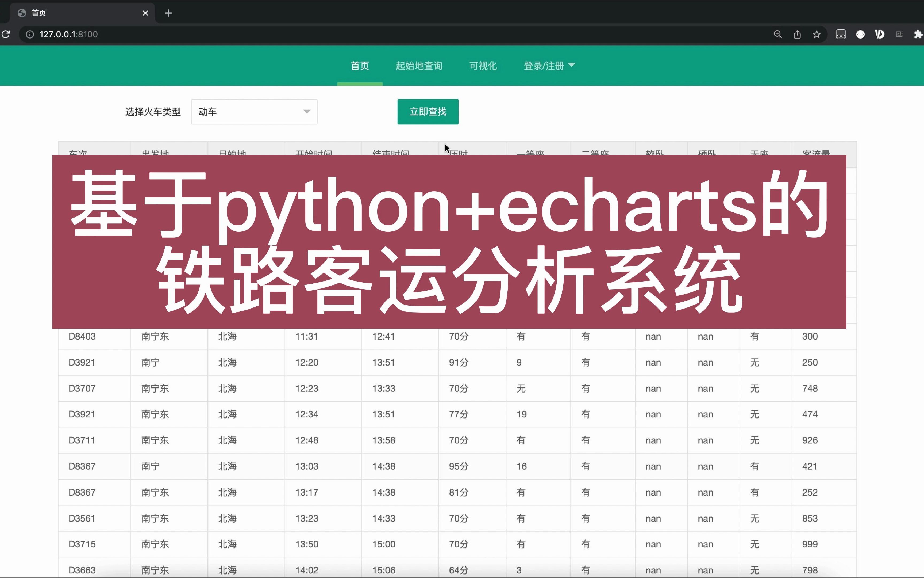
Task: Open 起始地查询 navigation item
Action: tap(419, 66)
